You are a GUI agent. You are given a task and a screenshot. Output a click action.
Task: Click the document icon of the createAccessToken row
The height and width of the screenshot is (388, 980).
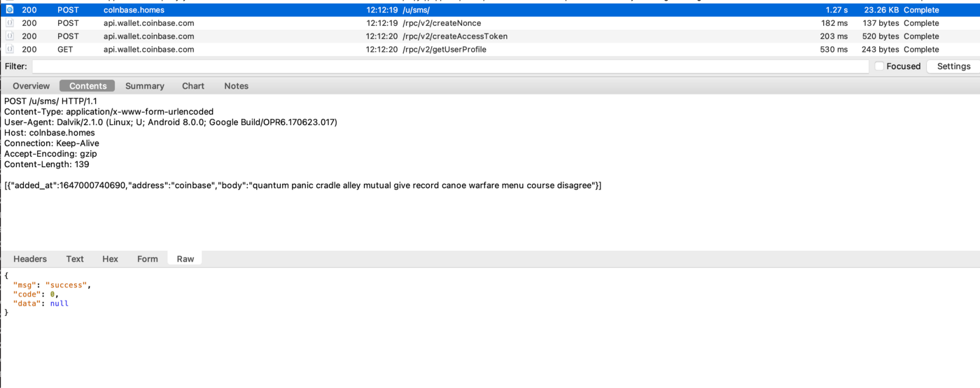(x=10, y=36)
